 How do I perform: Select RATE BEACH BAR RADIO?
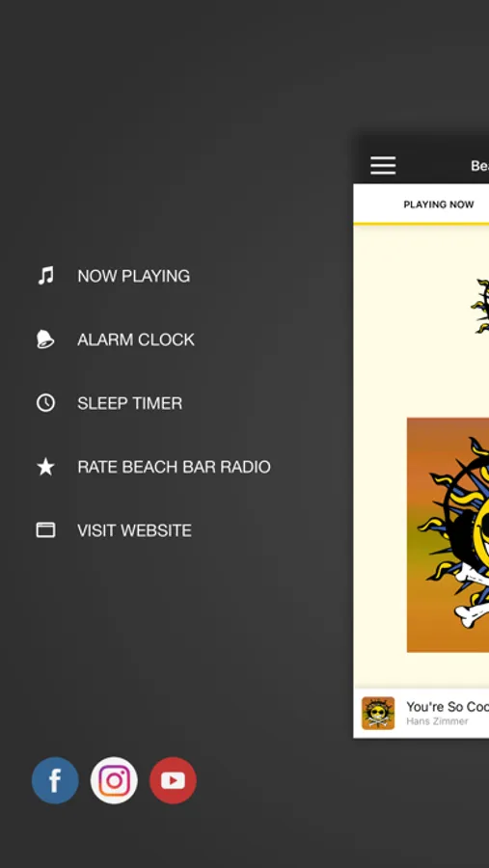[x=174, y=467]
